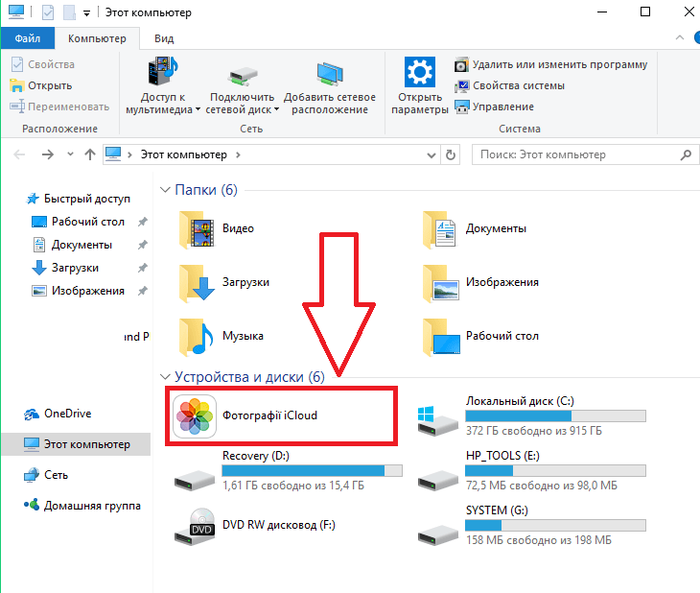Click Этот компьютер breadcrumb in address bar
Image resolution: width=700 pixels, height=593 pixels.
tap(183, 155)
